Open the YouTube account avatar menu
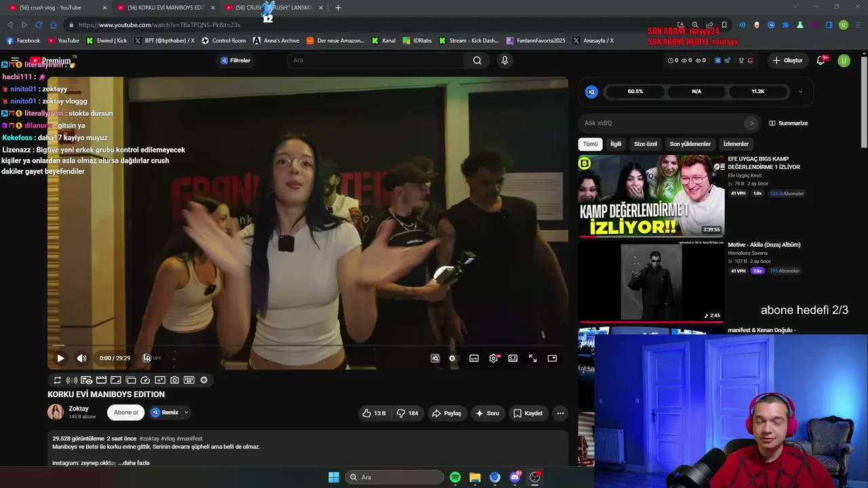The width and height of the screenshot is (868, 488). pyautogui.click(x=844, y=60)
